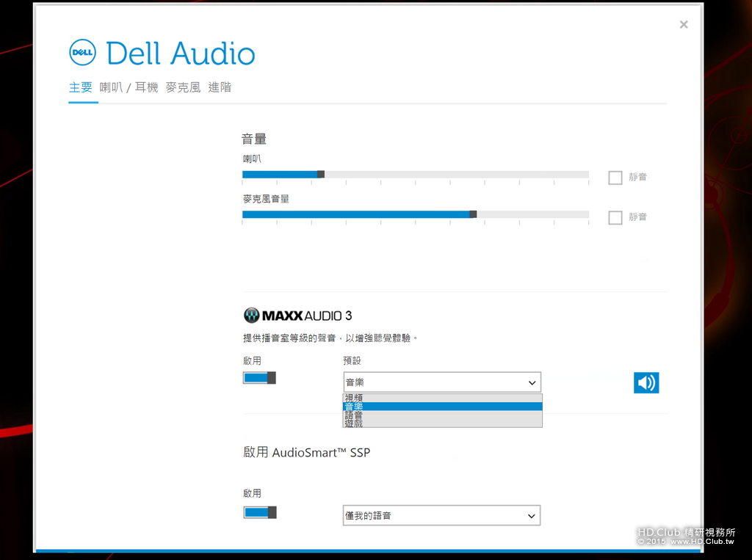Click the Dell logo icon
752x560 pixels.
(x=82, y=53)
